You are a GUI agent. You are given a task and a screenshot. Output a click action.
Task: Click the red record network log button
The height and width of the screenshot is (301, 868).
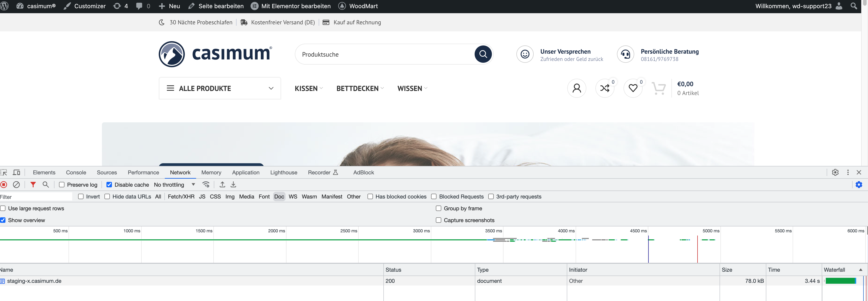coord(4,185)
